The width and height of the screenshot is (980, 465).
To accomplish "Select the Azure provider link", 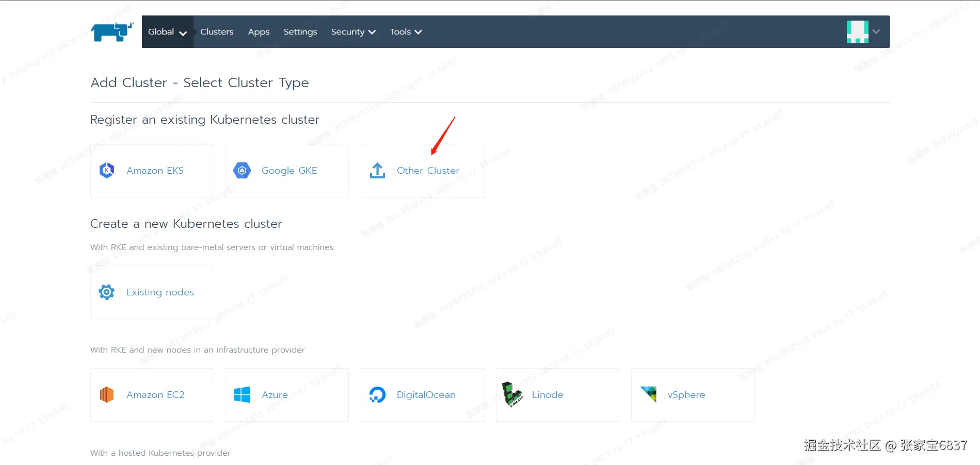I will coord(275,395).
